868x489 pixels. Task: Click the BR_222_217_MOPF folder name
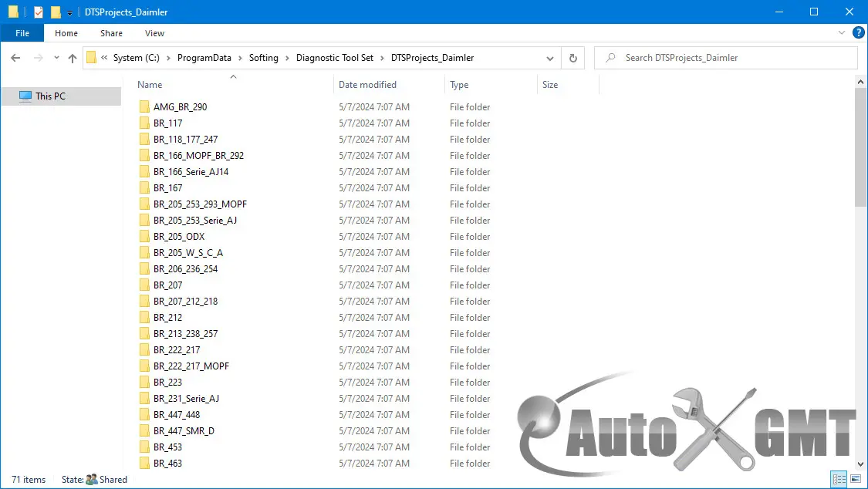[x=191, y=366]
